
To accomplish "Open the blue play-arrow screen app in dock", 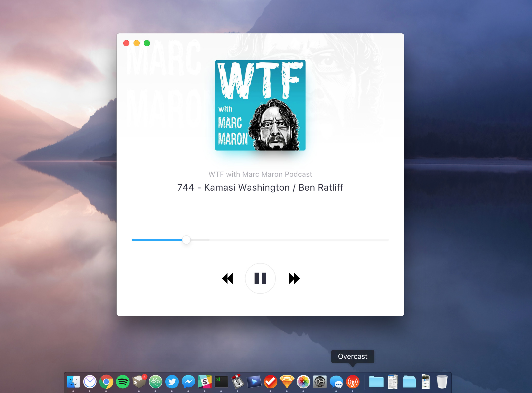I will point(254,382).
